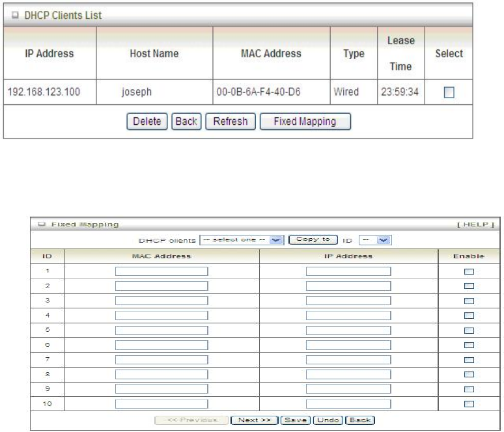504x432 pixels.
Task: Click the Fixed Mapping panel icon
Action: 42,224
